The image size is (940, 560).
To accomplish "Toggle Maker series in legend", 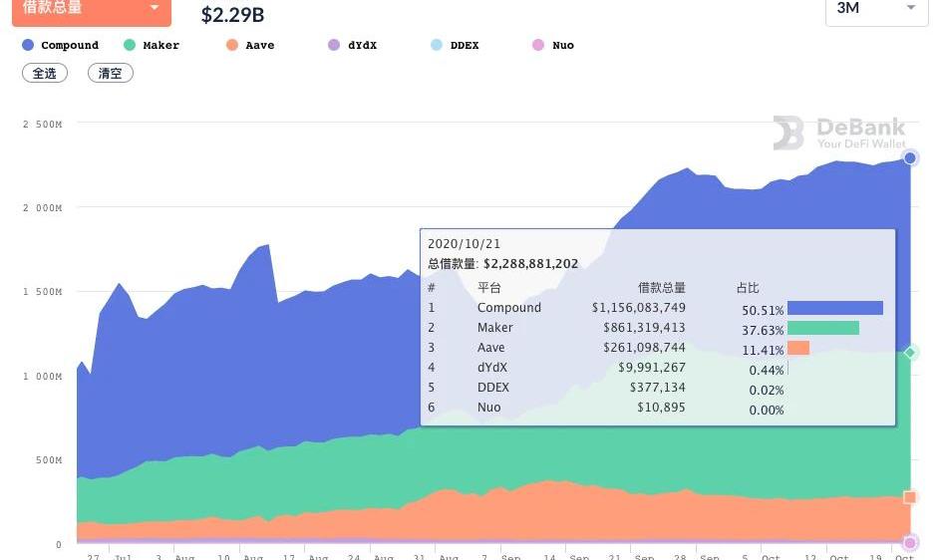I will coord(152,45).
